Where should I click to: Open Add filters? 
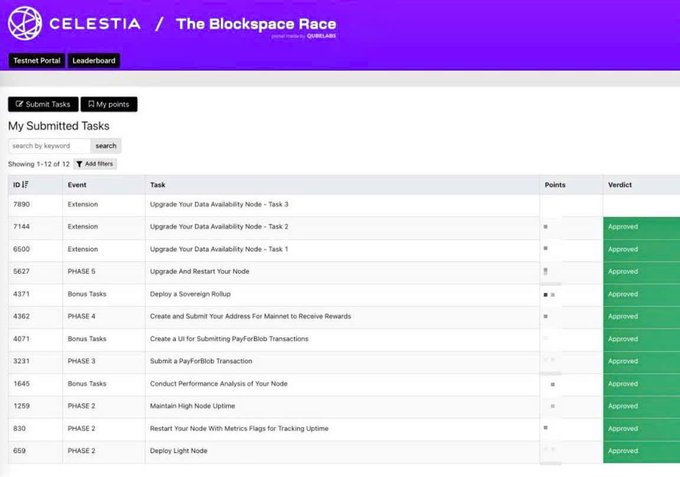pyautogui.click(x=95, y=164)
